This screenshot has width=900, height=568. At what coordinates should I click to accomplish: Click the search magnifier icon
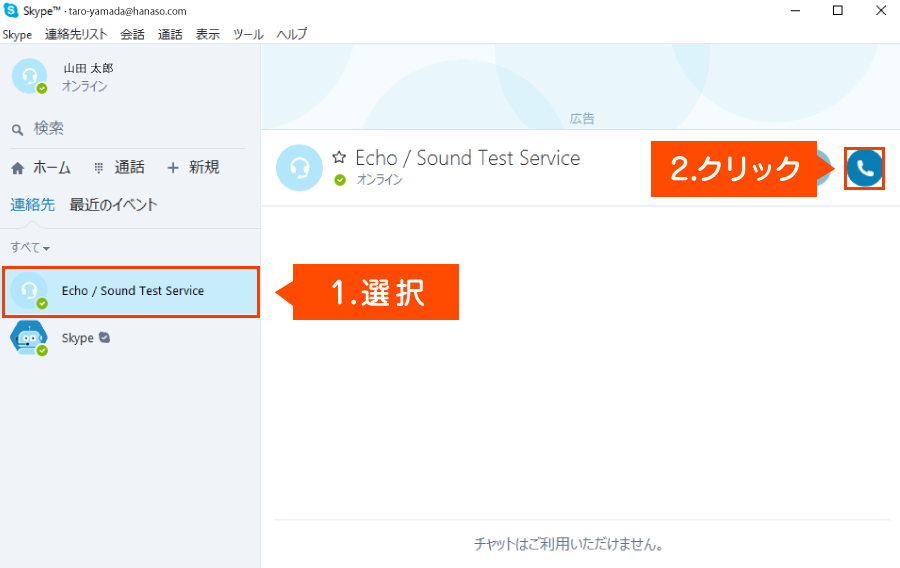coord(18,130)
